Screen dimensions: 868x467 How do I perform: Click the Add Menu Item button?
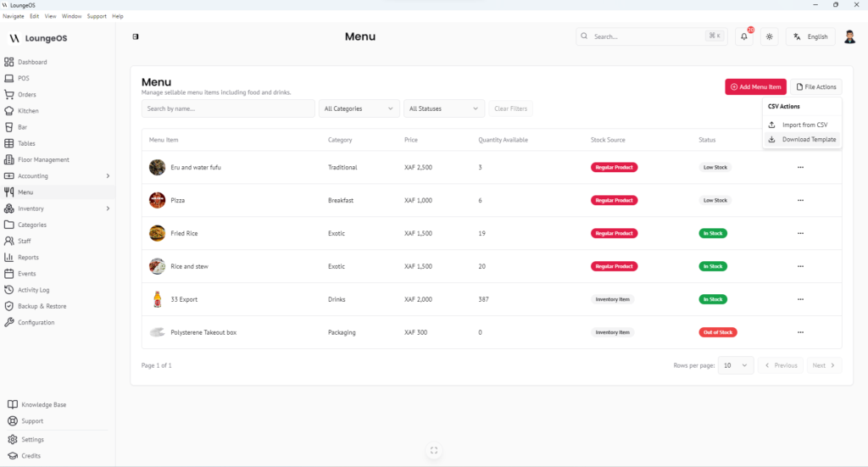point(755,86)
